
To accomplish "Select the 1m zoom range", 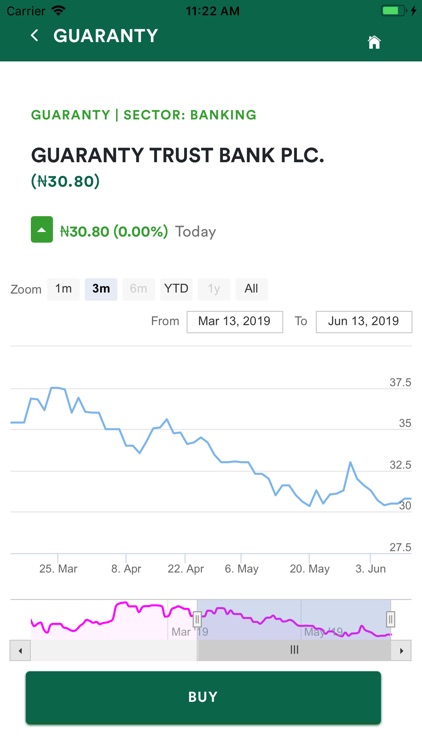I will (x=63, y=289).
